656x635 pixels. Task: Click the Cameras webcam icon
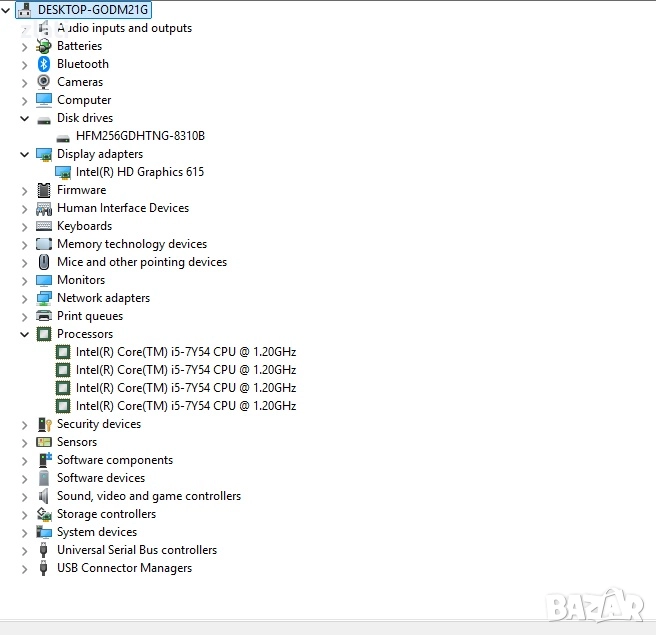(44, 82)
